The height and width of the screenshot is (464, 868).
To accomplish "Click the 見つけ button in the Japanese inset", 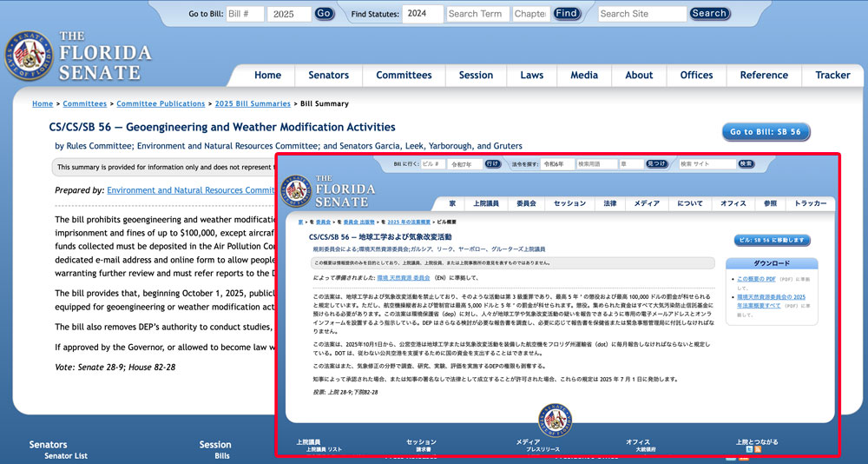I will point(656,164).
